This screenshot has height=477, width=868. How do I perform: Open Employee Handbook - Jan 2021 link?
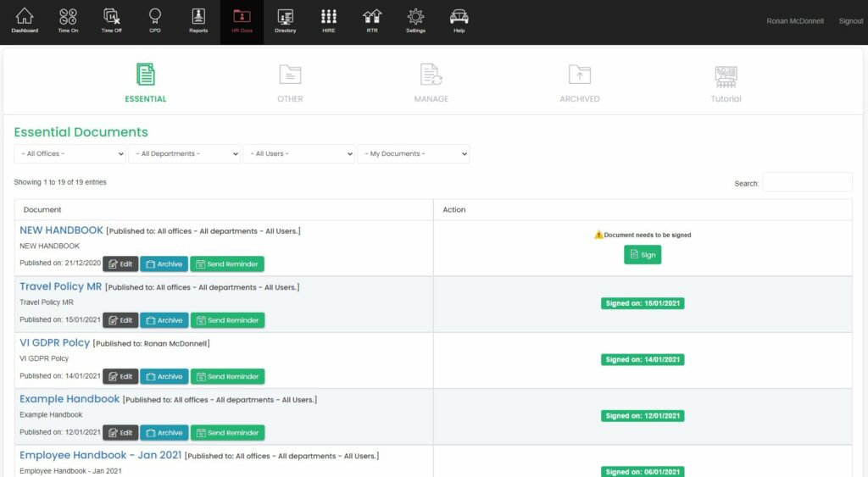pyautogui.click(x=101, y=455)
